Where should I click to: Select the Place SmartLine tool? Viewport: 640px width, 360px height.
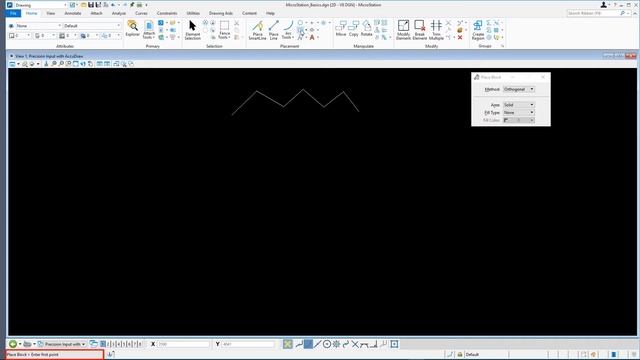tap(257, 30)
